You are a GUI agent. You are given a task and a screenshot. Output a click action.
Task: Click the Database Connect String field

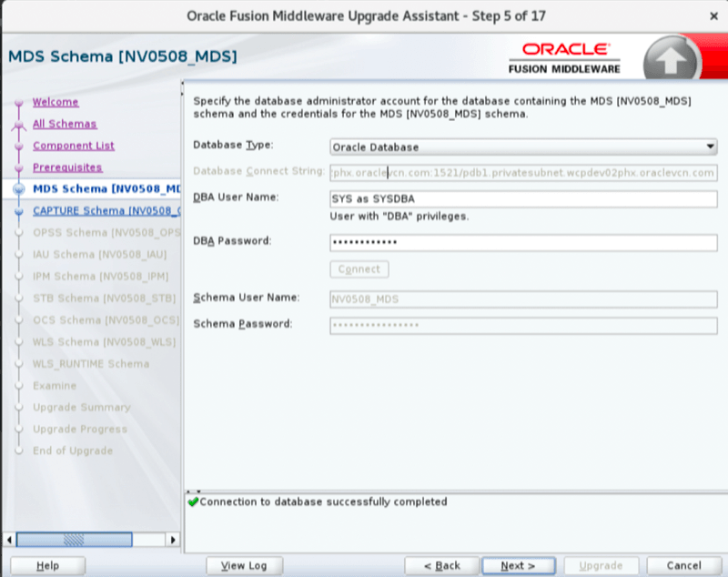[523, 173]
